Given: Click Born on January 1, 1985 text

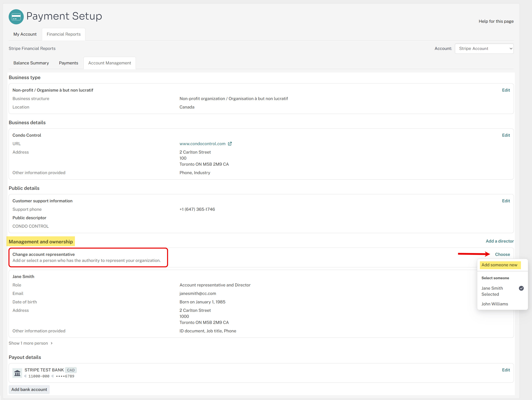Looking at the screenshot, I should (202, 302).
